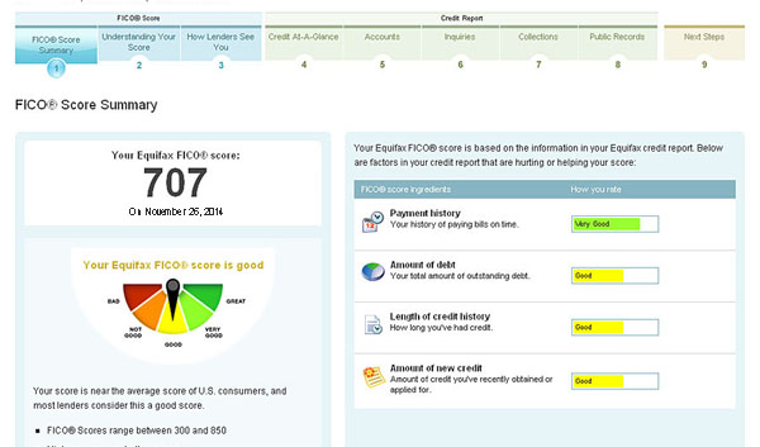The image size is (760, 447).
Task: Click 'Your Equifax FICO score is good' heading
Action: (173, 265)
